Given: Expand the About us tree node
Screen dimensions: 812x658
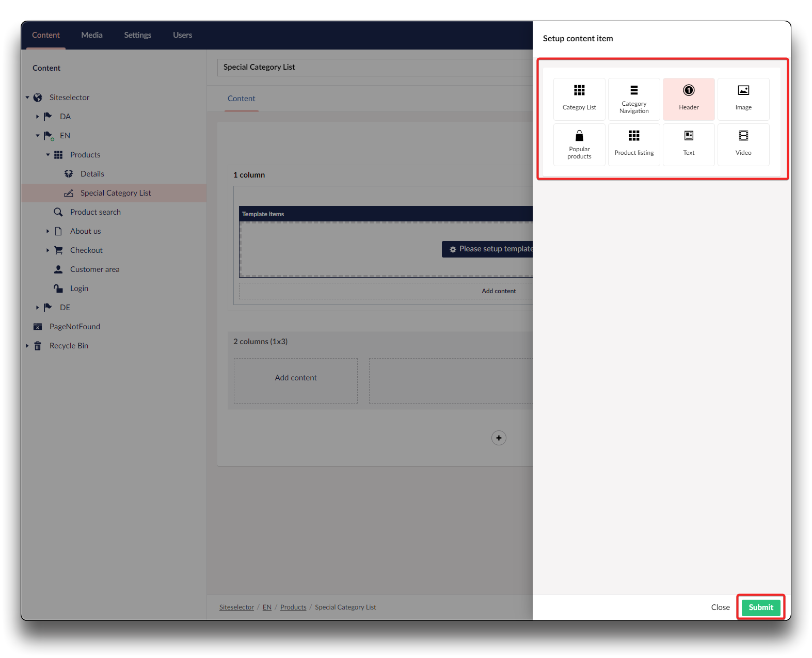Looking at the screenshot, I should tap(47, 231).
